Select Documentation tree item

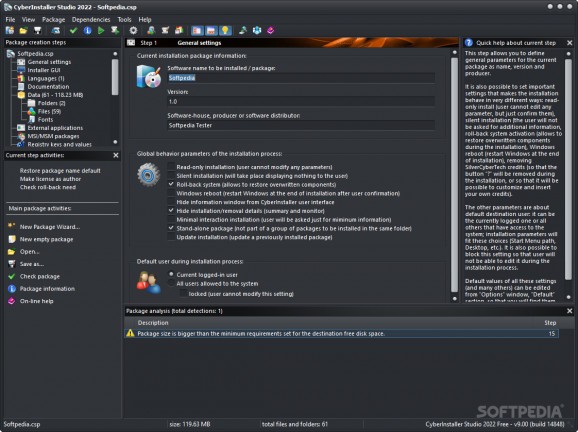[48, 87]
